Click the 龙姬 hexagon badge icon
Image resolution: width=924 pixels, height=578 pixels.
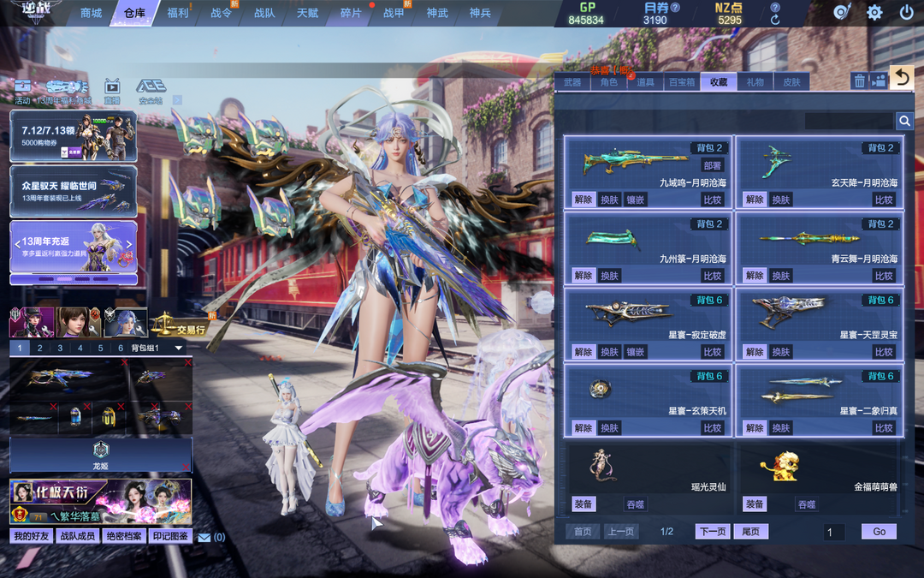pyautogui.click(x=101, y=450)
